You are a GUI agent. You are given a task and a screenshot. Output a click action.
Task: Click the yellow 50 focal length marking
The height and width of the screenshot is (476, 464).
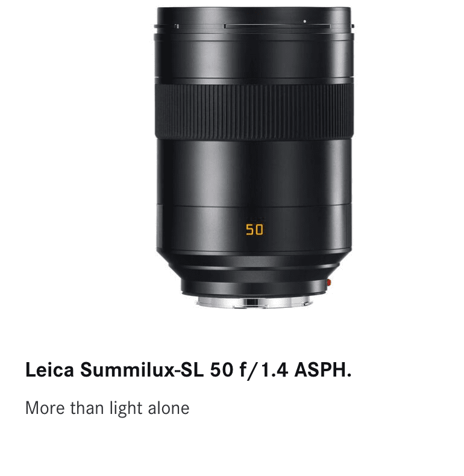(x=254, y=230)
